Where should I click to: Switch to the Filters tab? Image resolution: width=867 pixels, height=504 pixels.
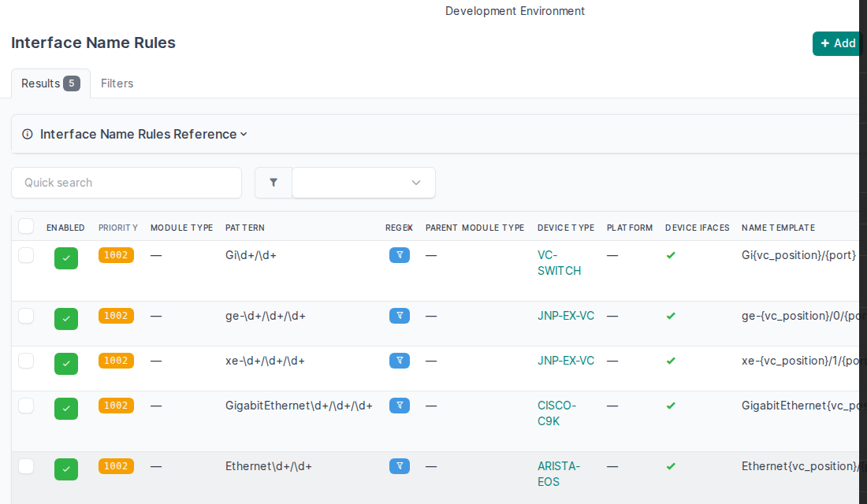tap(117, 83)
